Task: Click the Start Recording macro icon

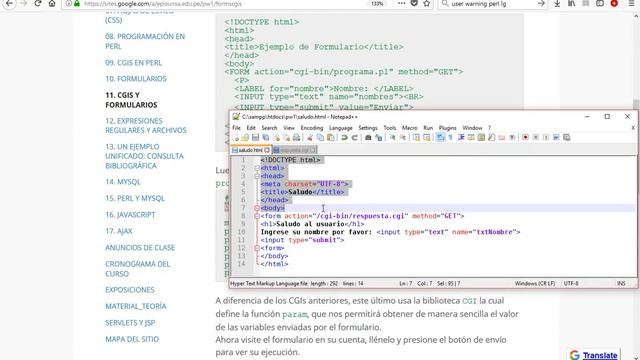Action: coord(525,138)
